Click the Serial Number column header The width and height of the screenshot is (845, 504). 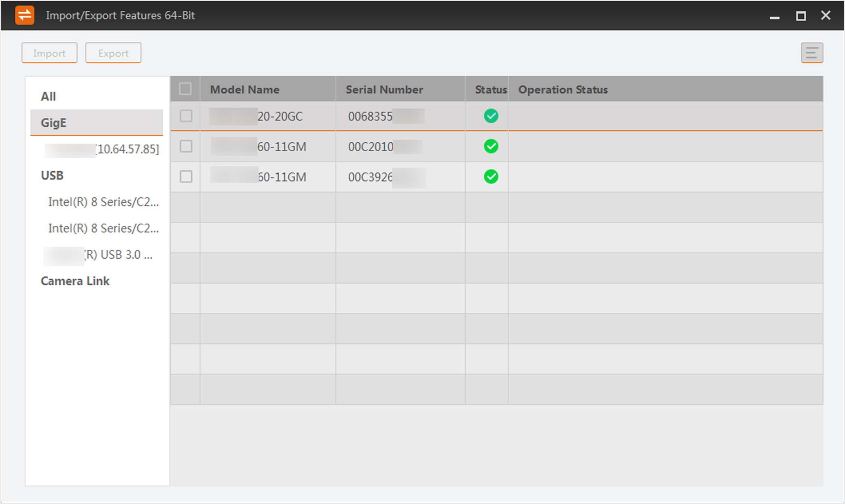point(384,90)
